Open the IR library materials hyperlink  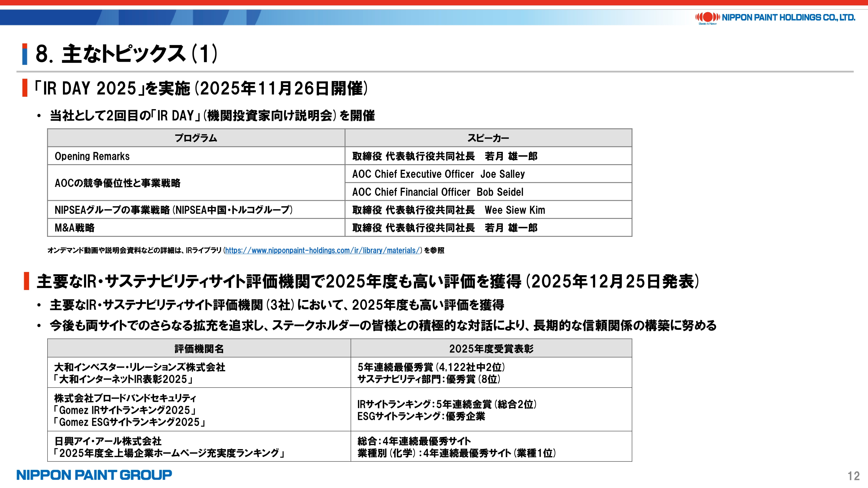point(323,251)
